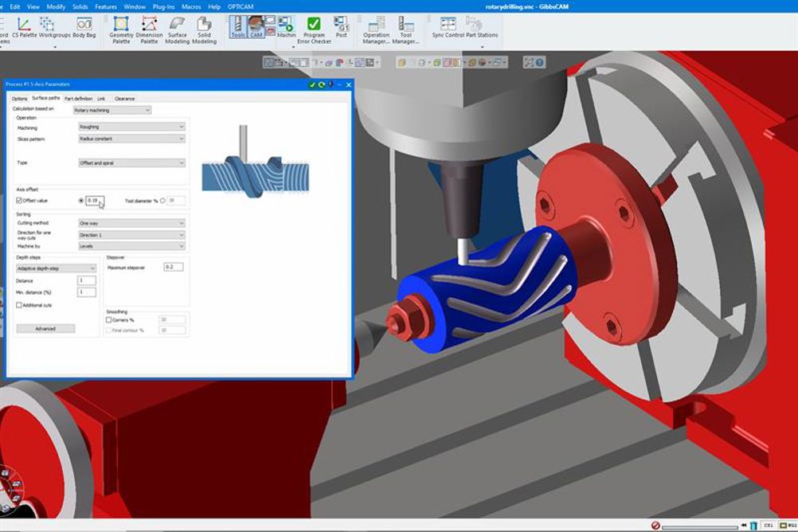Open the CS Palette
This screenshot has width=798, height=532.
tap(24, 28)
